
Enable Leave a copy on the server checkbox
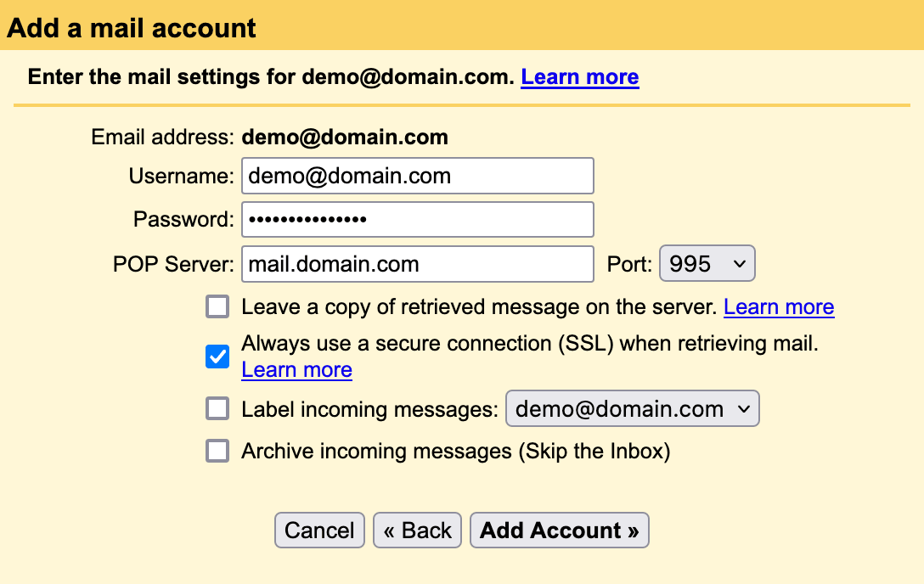(x=217, y=306)
